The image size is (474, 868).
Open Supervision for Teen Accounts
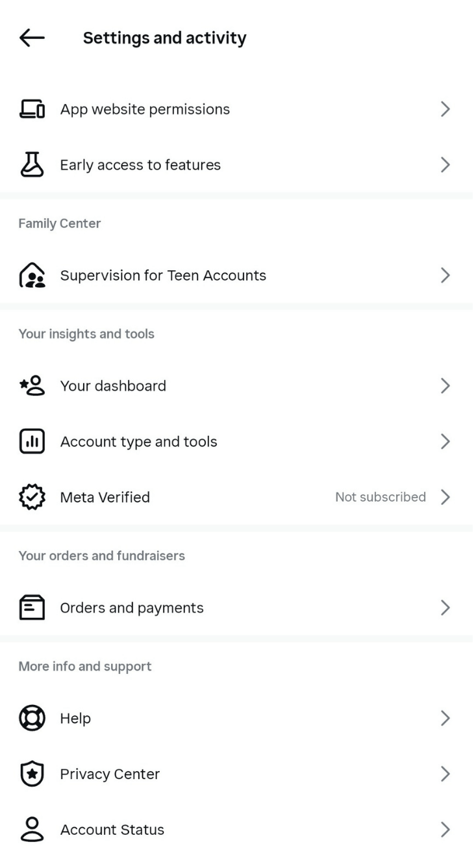(163, 275)
